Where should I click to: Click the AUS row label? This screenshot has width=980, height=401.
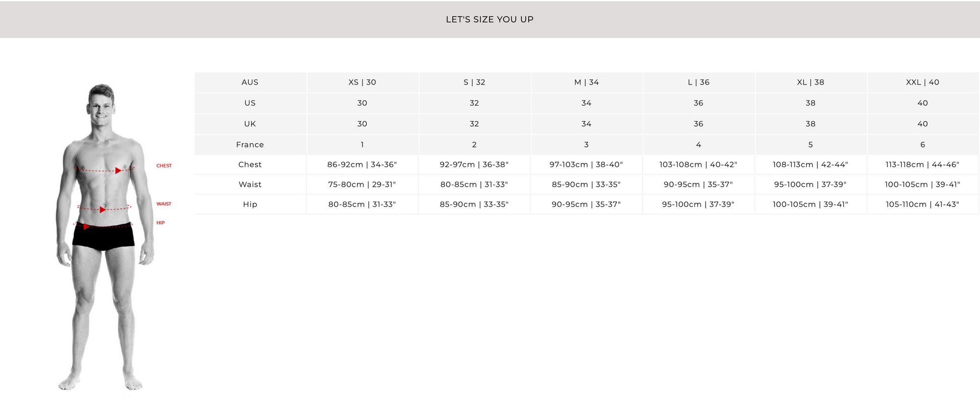(x=250, y=82)
